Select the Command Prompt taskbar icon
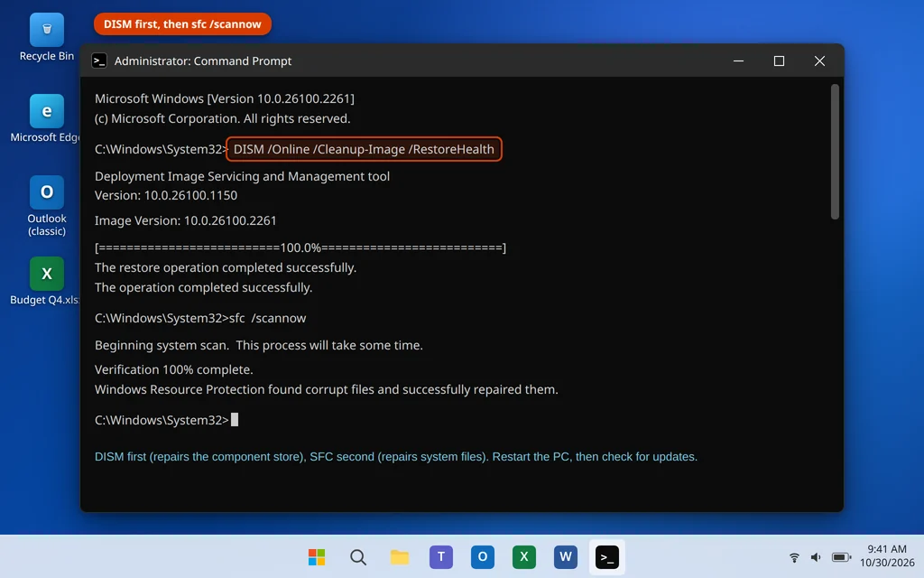Screen dimensions: 924x578 [x=607, y=556]
